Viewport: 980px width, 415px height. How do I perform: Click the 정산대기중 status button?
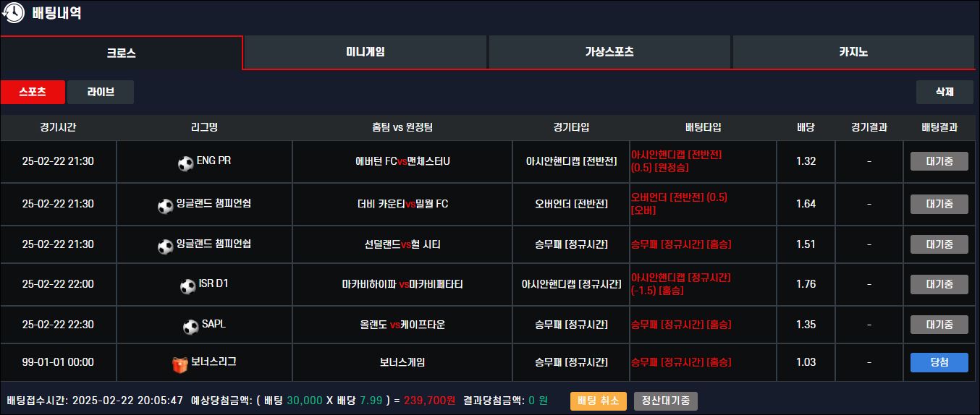click(x=666, y=401)
